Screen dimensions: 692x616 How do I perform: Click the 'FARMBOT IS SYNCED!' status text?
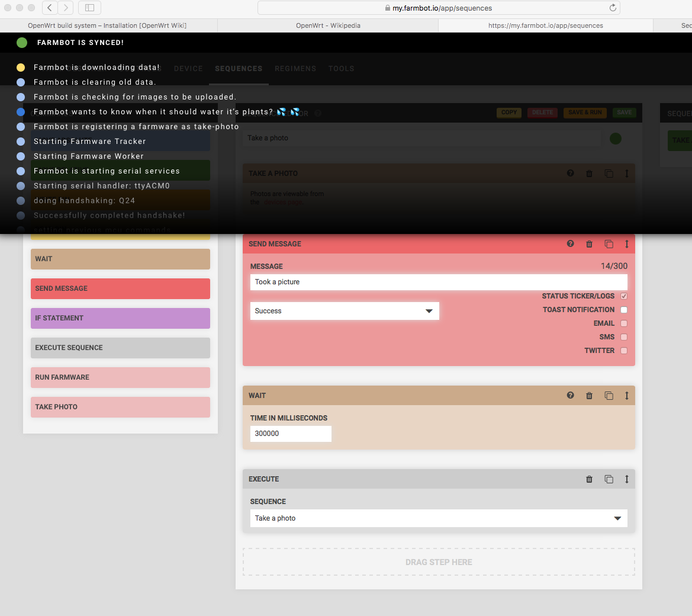[81, 43]
